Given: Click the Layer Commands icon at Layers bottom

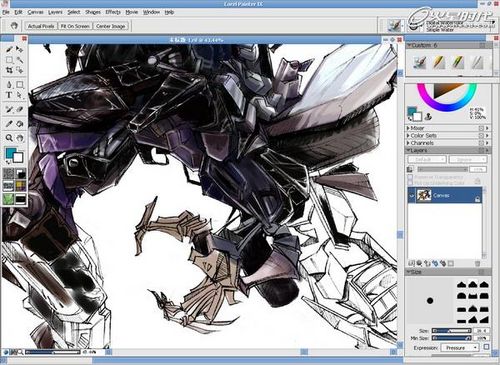Looking at the screenshot, I should [x=412, y=263].
